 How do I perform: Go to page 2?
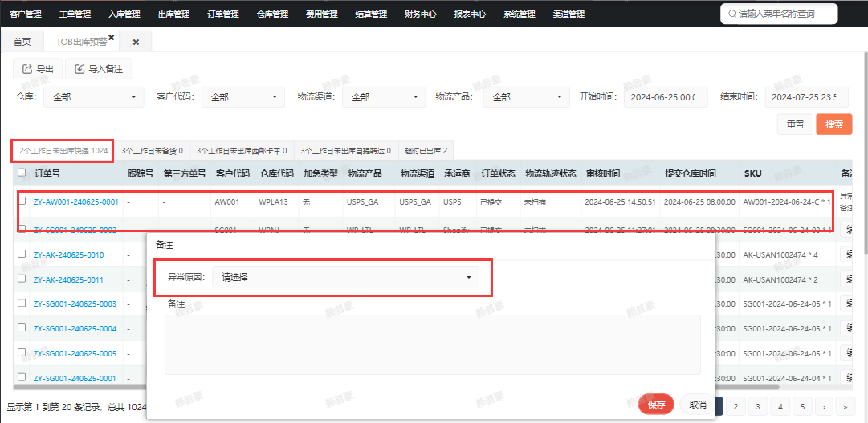coord(736,406)
